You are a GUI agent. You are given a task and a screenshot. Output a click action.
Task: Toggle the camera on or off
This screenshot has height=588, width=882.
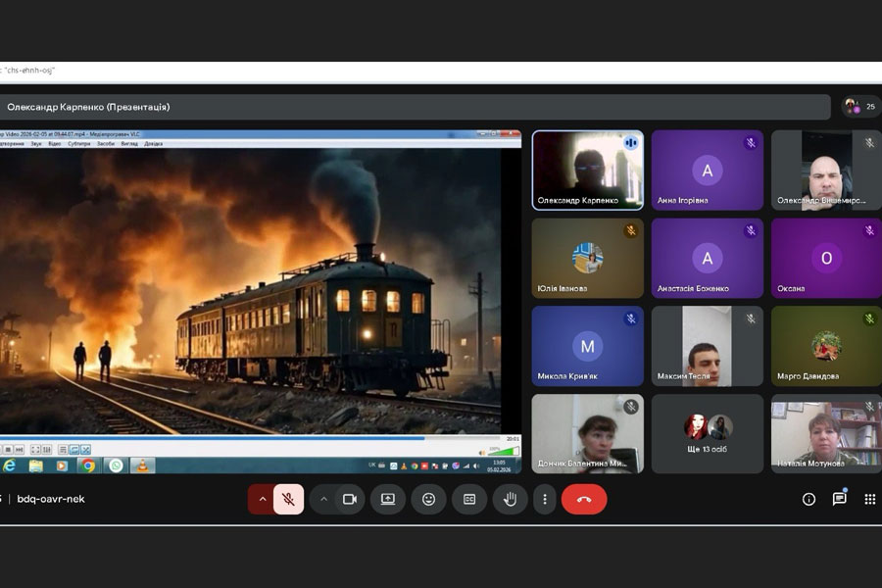[349, 499]
